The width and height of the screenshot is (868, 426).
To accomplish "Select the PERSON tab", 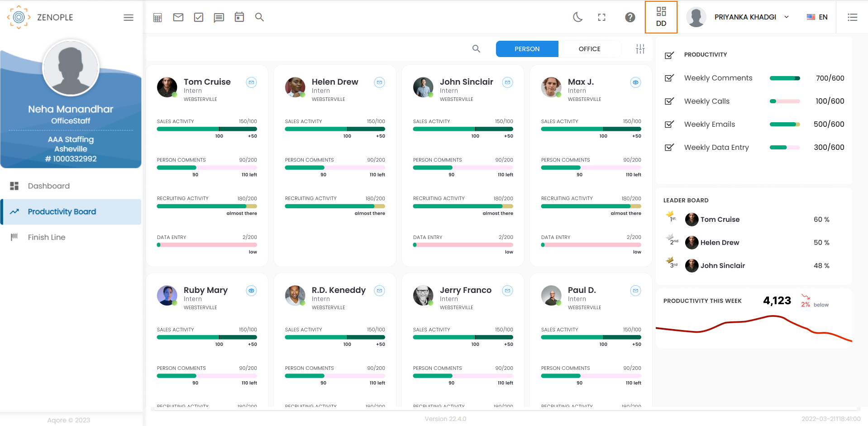I will (x=527, y=49).
